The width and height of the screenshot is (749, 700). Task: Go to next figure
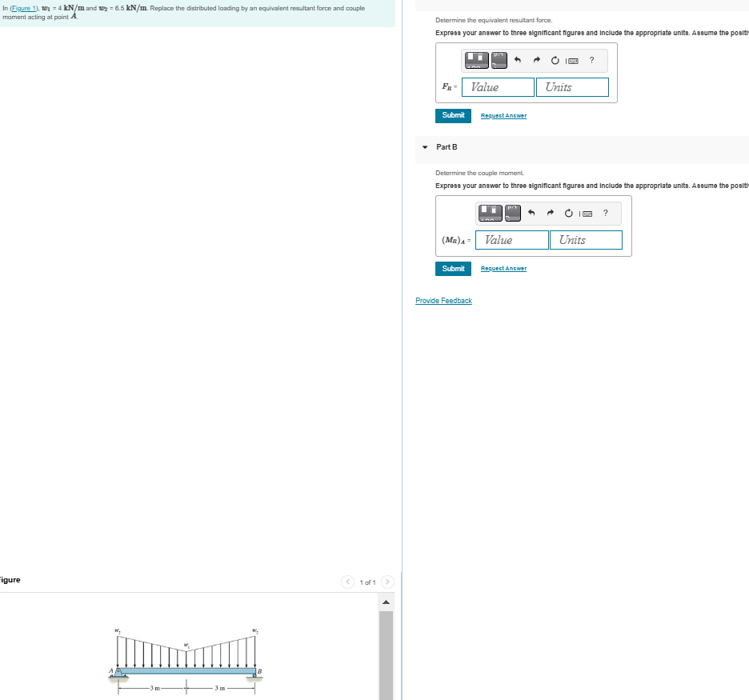[387, 582]
